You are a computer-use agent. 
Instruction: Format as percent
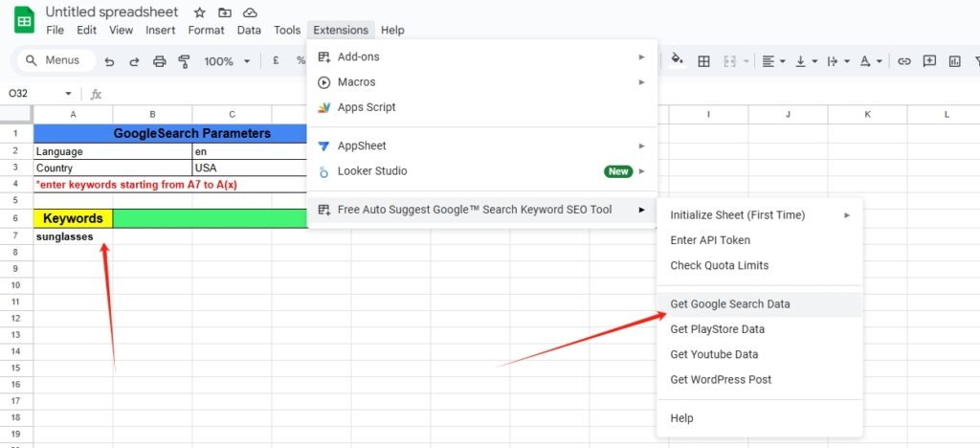[301, 60]
